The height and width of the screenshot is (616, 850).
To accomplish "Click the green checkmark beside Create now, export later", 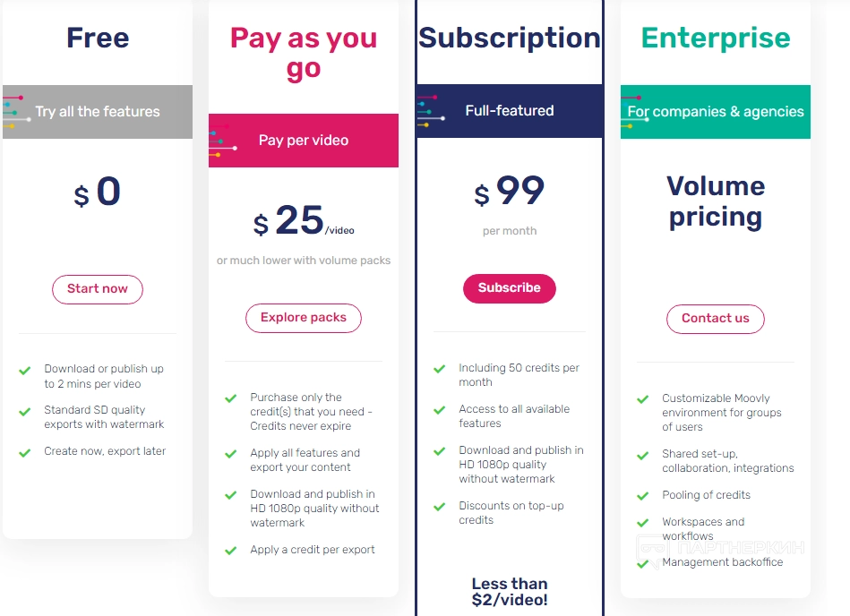I will (x=25, y=452).
